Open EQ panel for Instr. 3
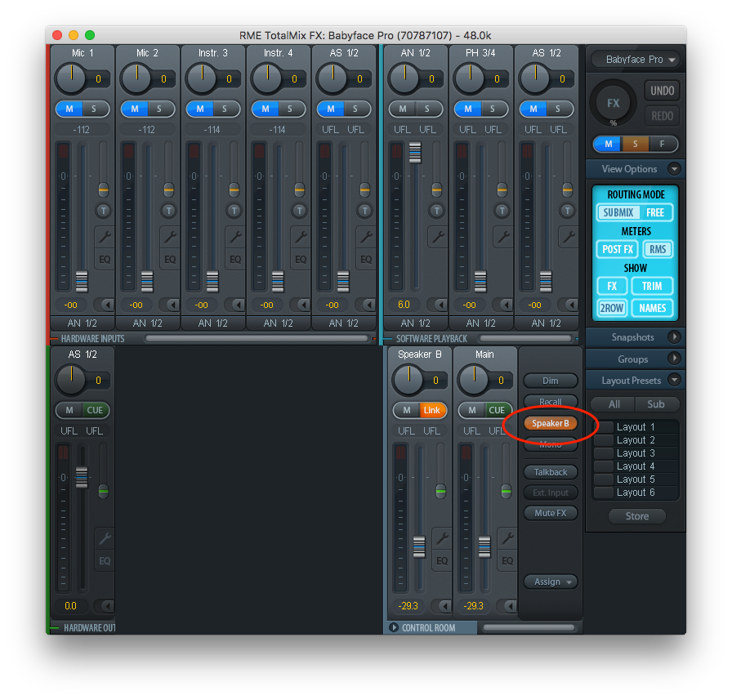732x700 pixels. [x=235, y=260]
